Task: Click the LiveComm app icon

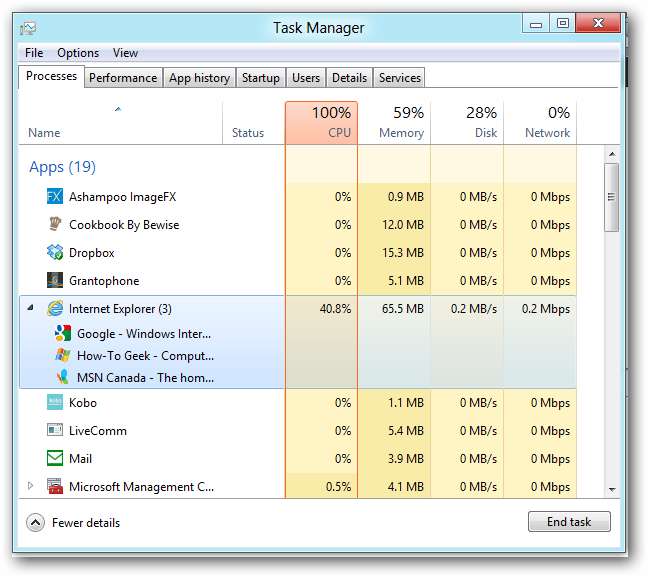Action: (55, 430)
